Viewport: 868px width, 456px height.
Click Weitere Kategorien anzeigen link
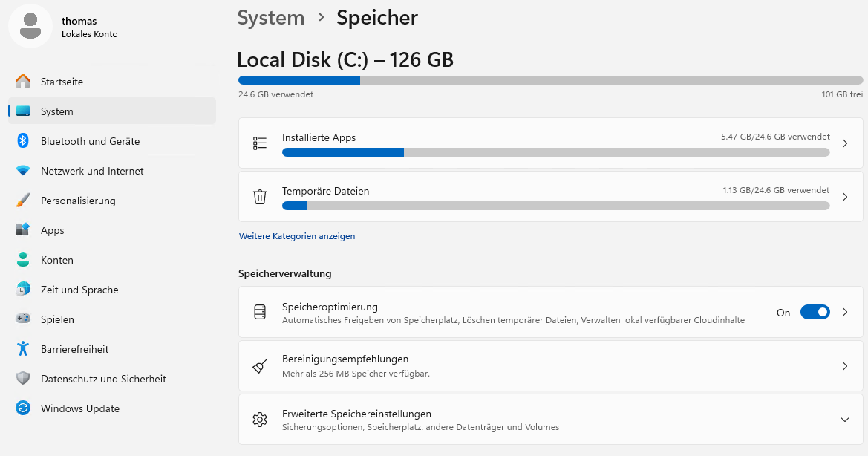pyautogui.click(x=297, y=235)
